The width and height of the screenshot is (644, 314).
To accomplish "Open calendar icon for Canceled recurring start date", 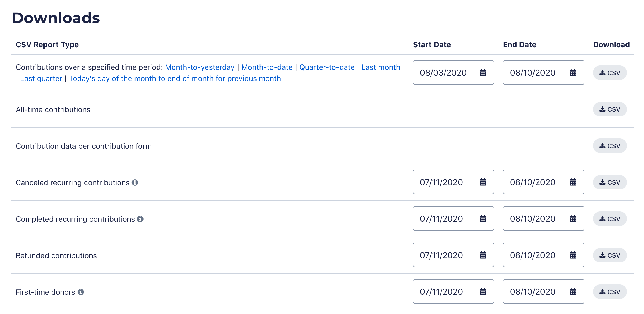I will click(x=483, y=182).
